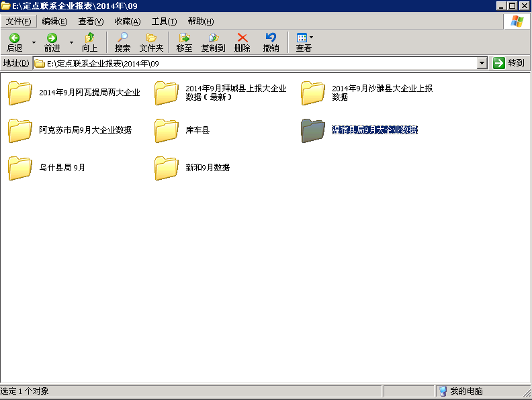Select folder icon 2014年9月沙雅县大企业上报数据
The image size is (532, 400).
click(x=313, y=93)
